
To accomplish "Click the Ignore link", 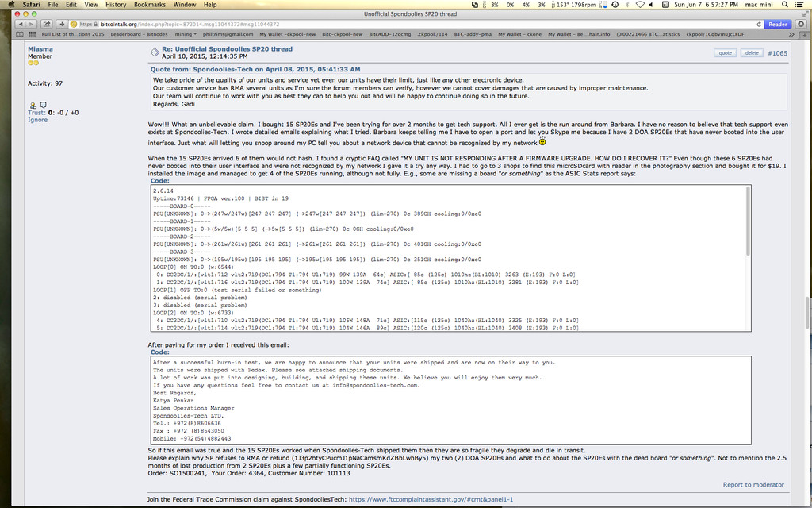I will tap(38, 120).
